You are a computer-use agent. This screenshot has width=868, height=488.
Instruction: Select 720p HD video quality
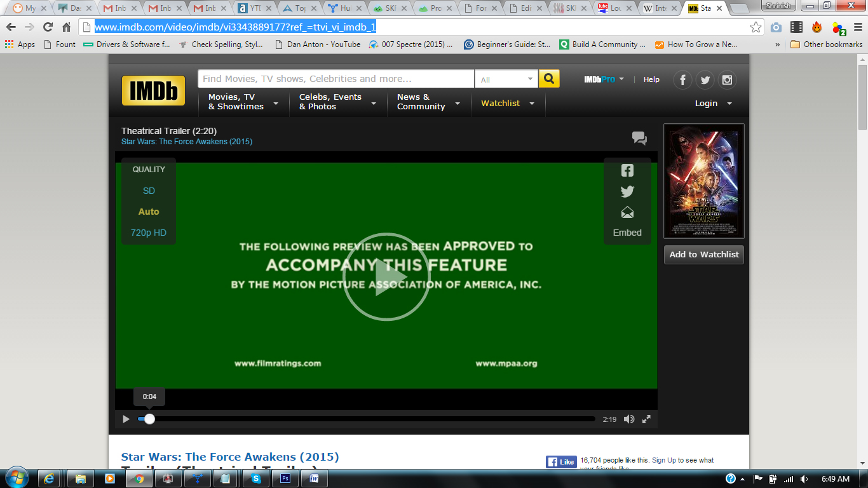point(148,233)
